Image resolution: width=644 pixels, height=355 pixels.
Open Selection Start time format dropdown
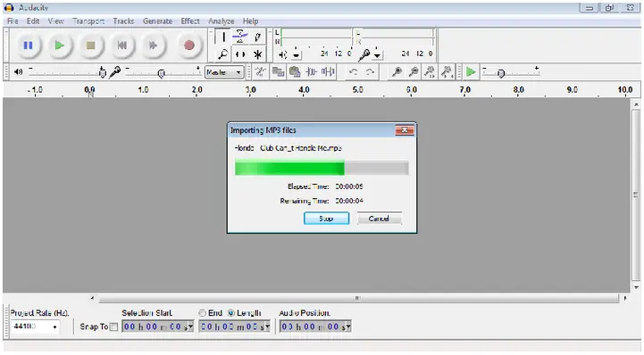pos(190,327)
